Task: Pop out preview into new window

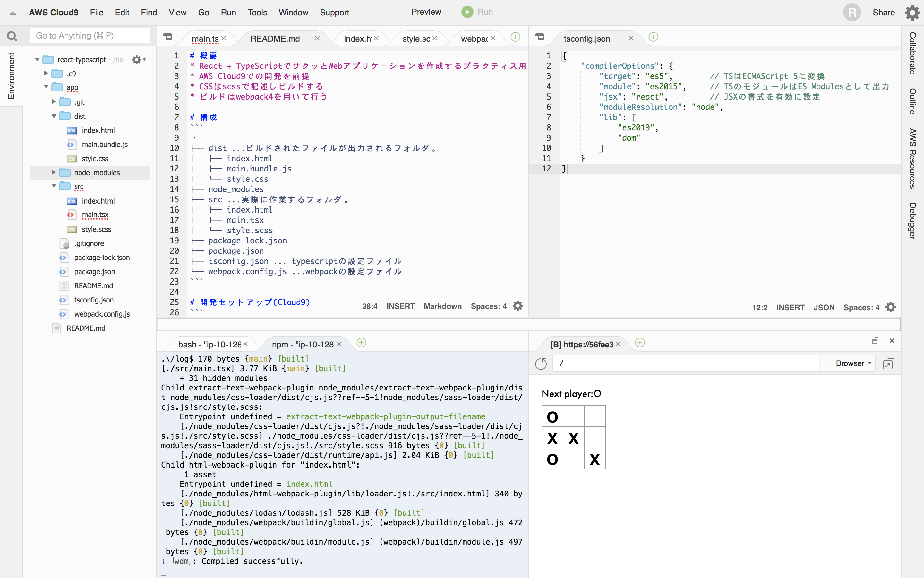Action: 888,363
